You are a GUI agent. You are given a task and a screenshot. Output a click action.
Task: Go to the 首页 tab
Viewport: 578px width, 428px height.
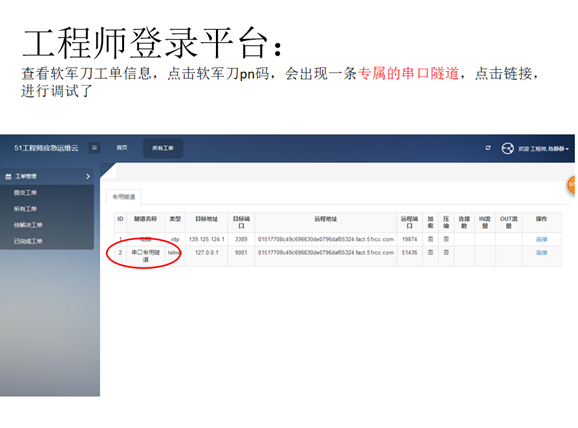(122, 148)
